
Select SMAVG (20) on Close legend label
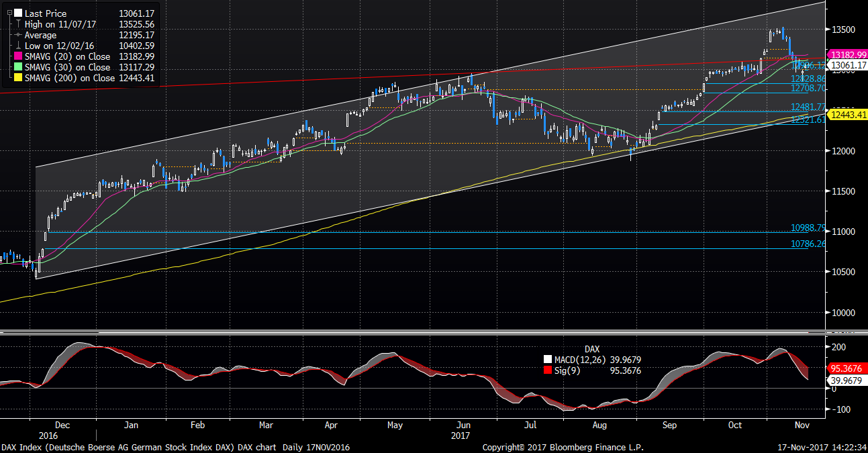point(67,56)
